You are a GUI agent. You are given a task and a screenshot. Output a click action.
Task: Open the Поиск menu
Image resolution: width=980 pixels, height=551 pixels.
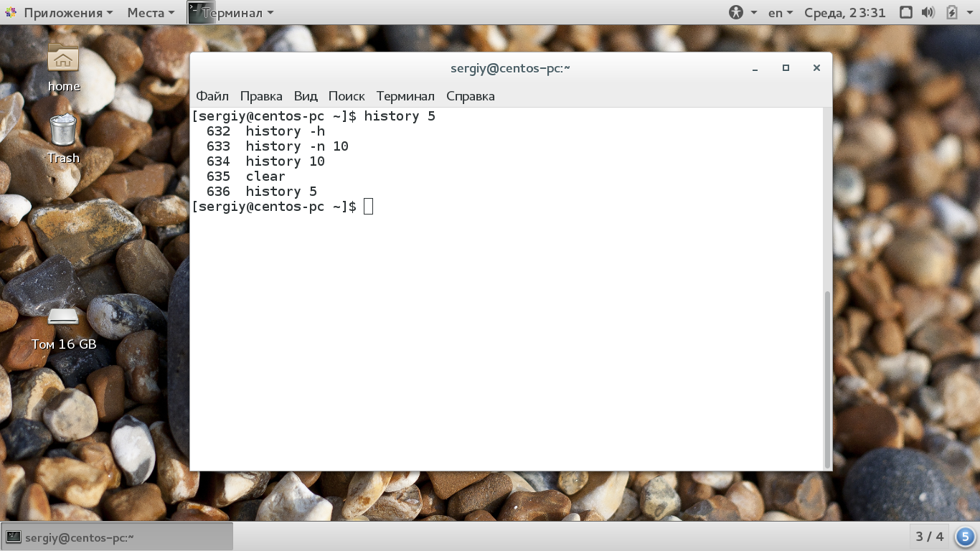(347, 96)
